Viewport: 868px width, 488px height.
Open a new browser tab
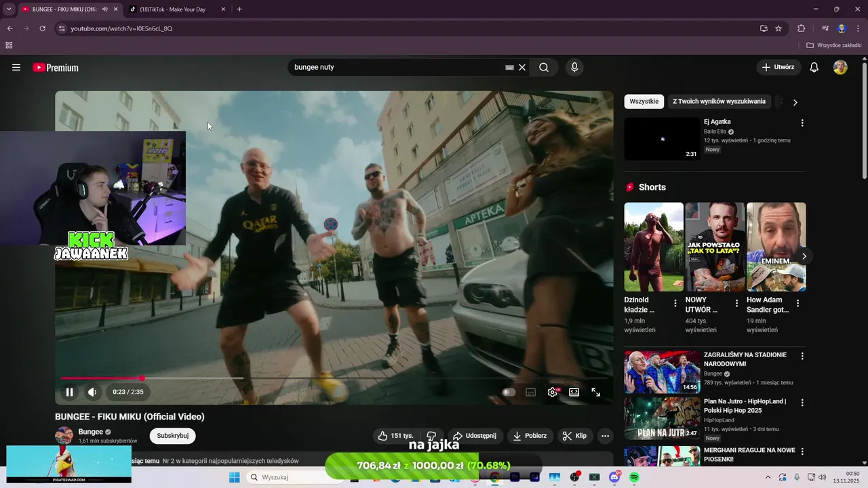(x=239, y=9)
